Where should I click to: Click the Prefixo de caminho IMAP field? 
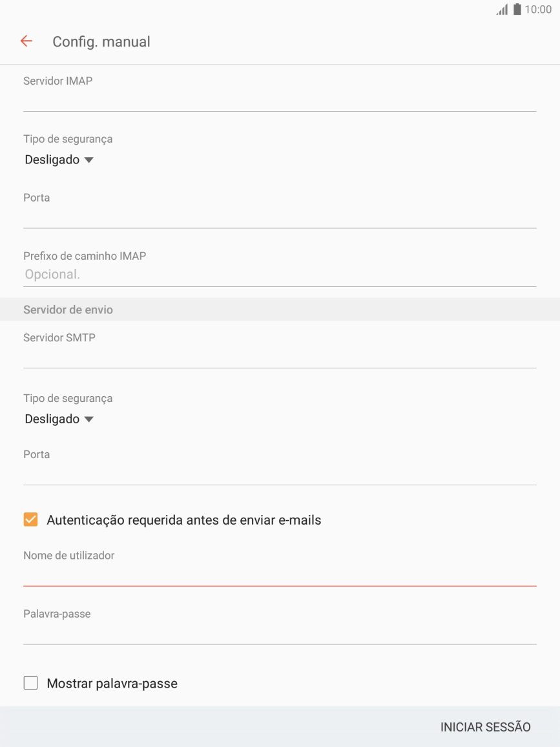coord(280,275)
